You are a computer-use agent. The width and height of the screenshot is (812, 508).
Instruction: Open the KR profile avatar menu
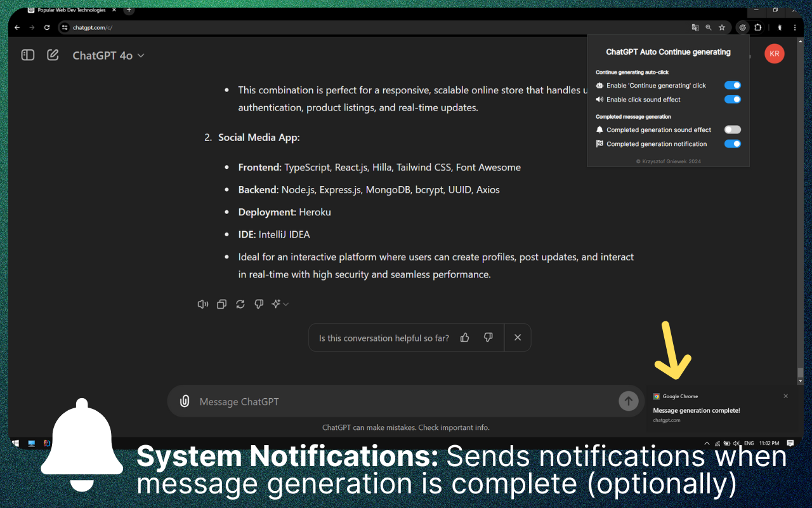[x=774, y=54]
